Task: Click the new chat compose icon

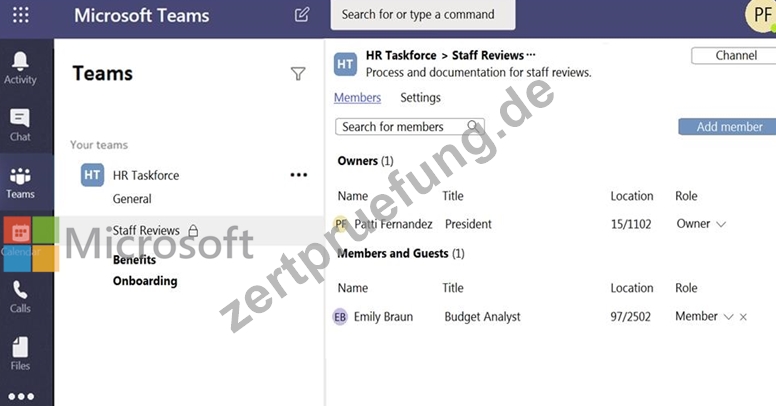Action: tap(302, 14)
